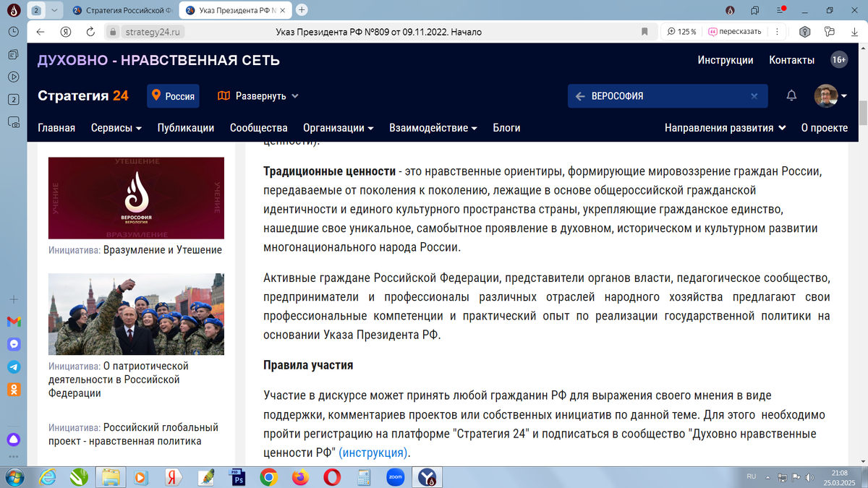The width and height of the screenshot is (868, 488).
Task: Click the 'пересказать' summarize button
Action: [734, 32]
